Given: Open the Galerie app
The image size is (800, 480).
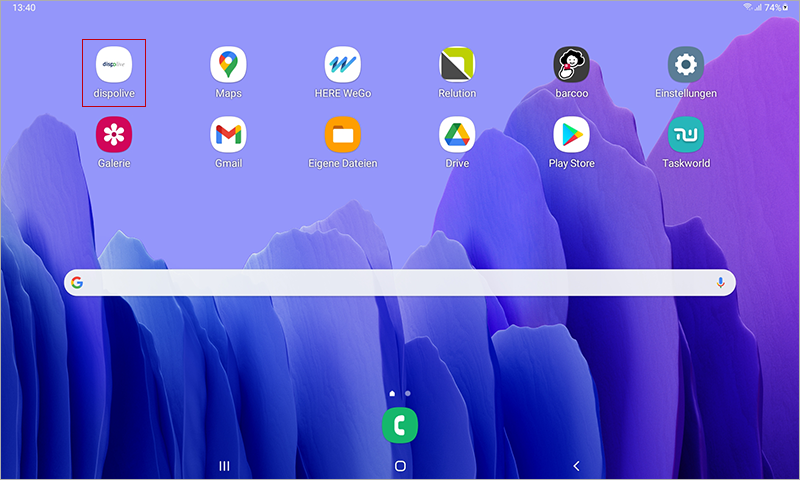Looking at the screenshot, I should click(114, 134).
